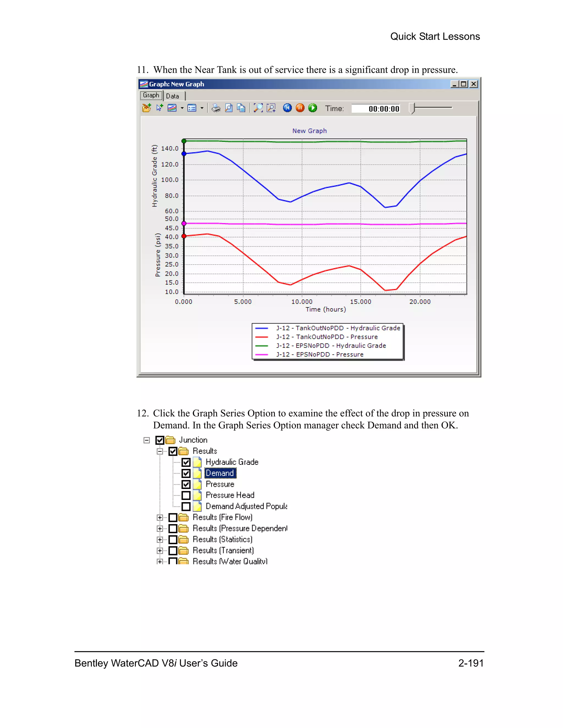The height and width of the screenshot is (728, 563).
Task: Select the highlighted Demand tree item
Action: [x=220, y=473]
